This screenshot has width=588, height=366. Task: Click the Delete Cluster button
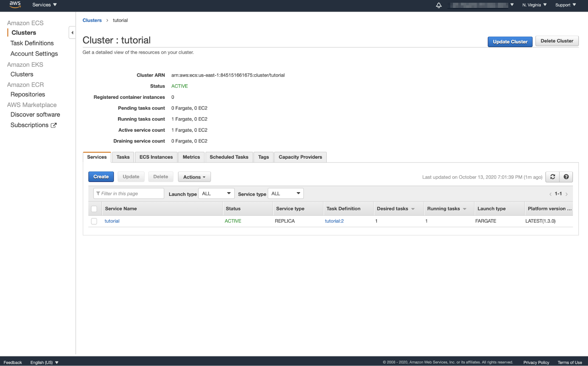557,41
